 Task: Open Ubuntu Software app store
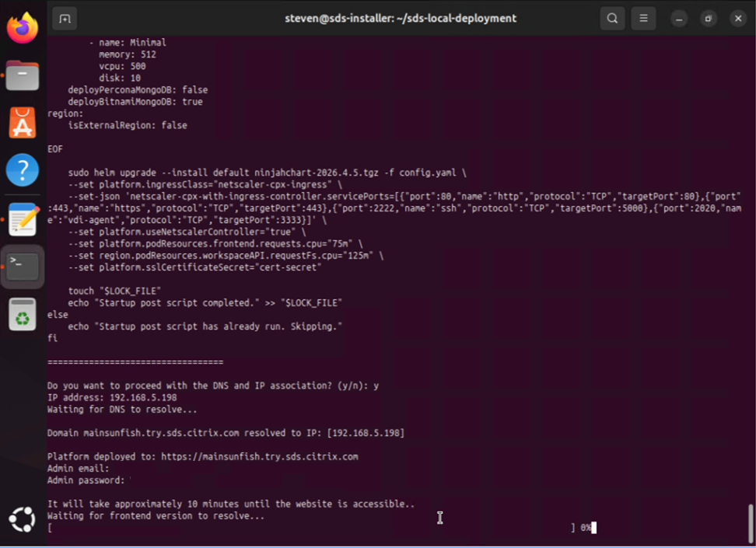point(23,122)
